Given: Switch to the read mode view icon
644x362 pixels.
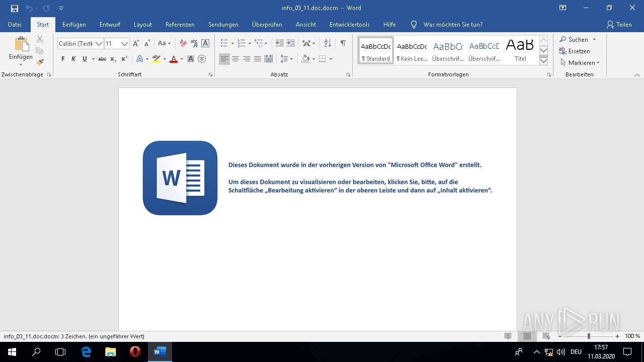Looking at the screenshot, I should (508, 336).
